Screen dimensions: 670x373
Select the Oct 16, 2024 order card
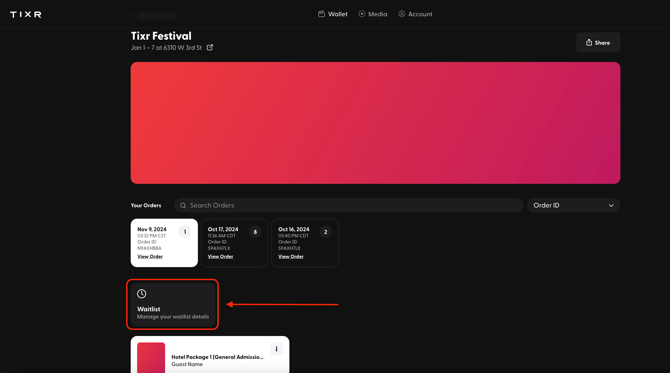[305, 243]
